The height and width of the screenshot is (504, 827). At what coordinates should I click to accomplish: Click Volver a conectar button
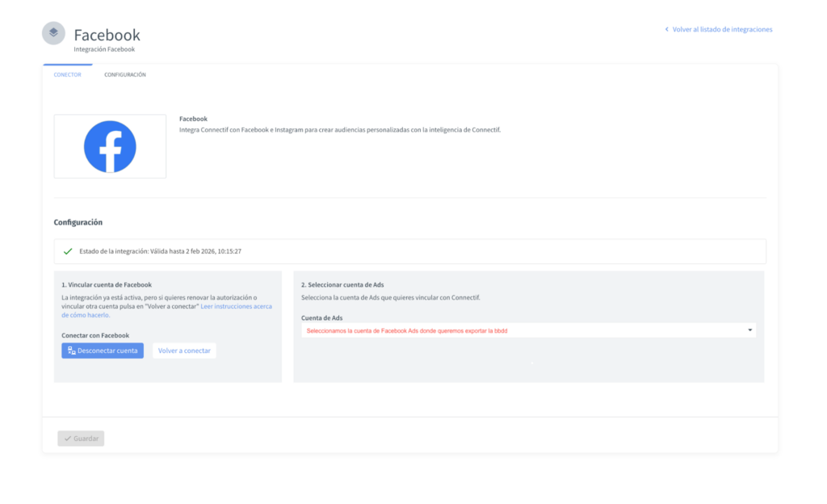pyautogui.click(x=184, y=351)
